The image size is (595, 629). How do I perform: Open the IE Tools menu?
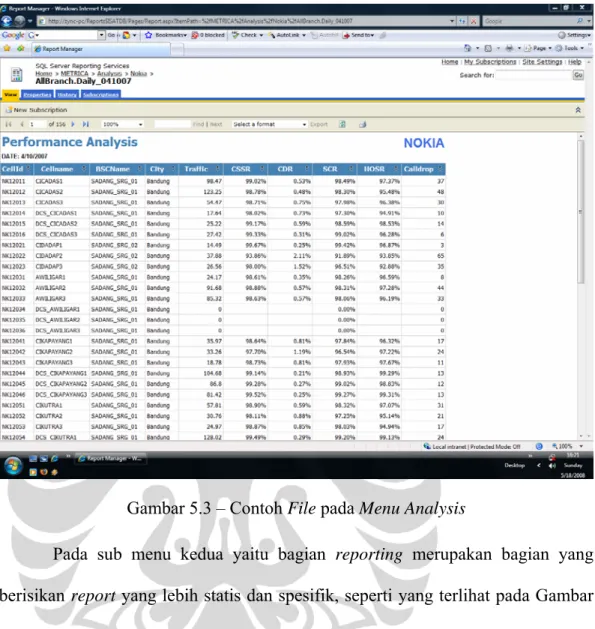pyautogui.click(x=569, y=48)
